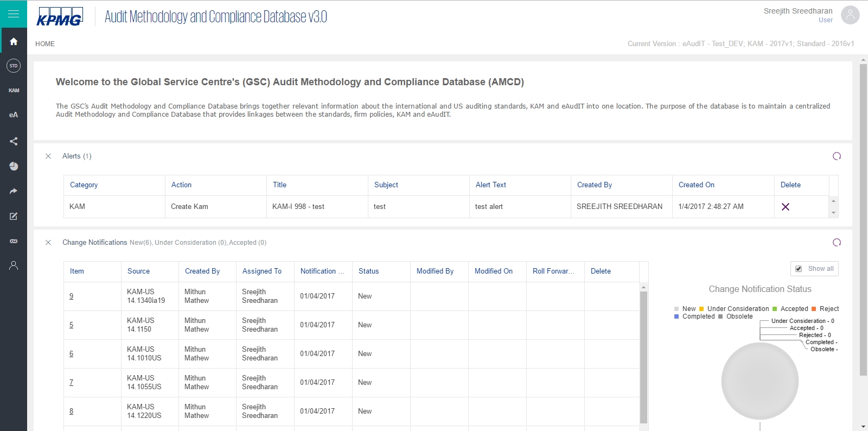Viewport: 868px width, 431px height.
Task: Click the Sreejith Sreedharan user name
Action: [x=798, y=11]
